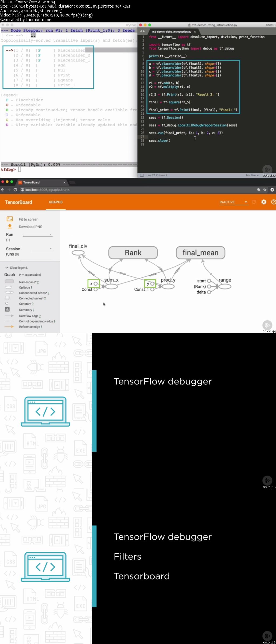The image size is (276, 644).
Task: Open the OpNode help link
Action: pyautogui.click(x=31, y=288)
